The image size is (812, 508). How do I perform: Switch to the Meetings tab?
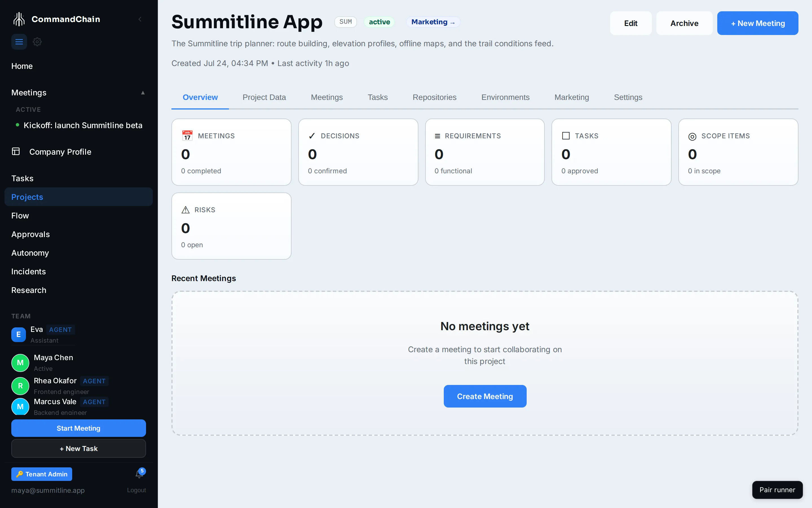[326, 97]
